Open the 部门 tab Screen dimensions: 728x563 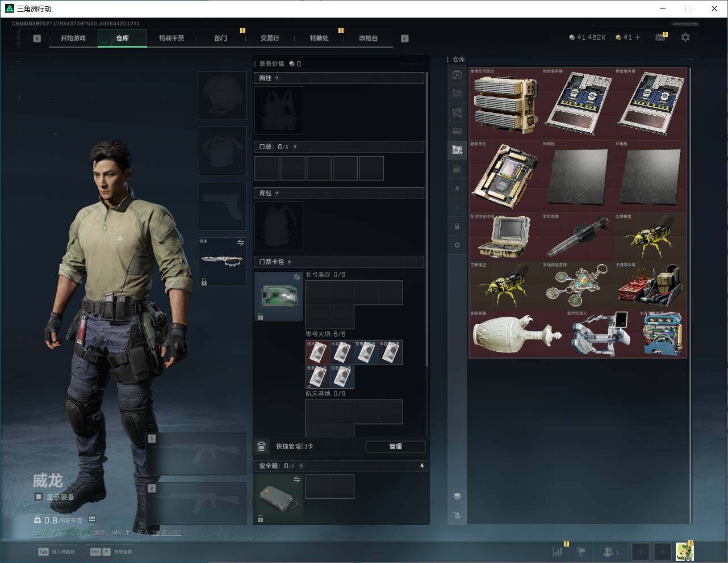(221, 38)
